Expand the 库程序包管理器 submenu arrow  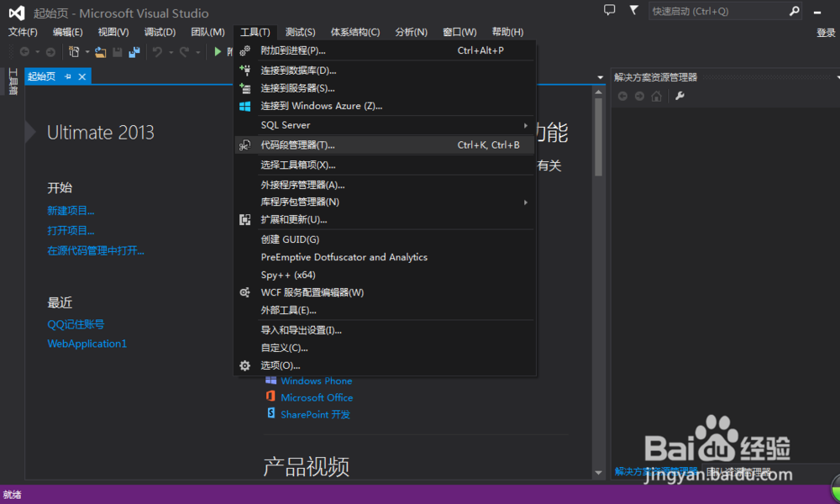526,202
